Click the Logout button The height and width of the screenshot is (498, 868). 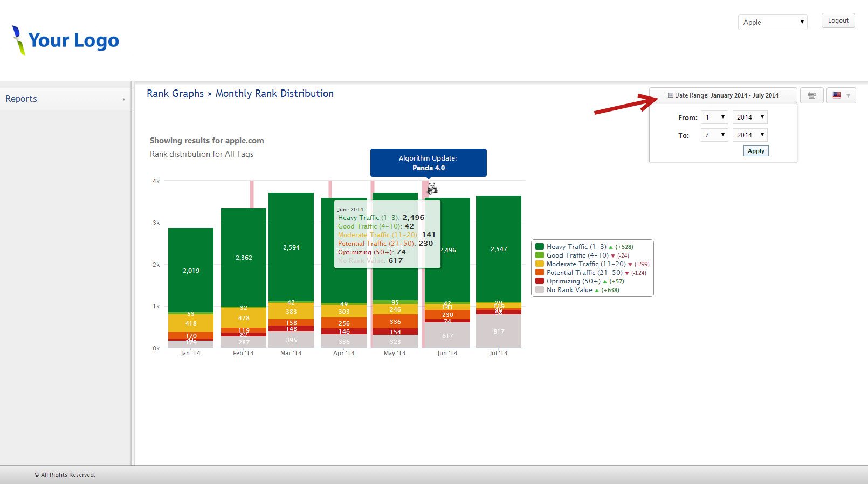click(x=838, y=20)
